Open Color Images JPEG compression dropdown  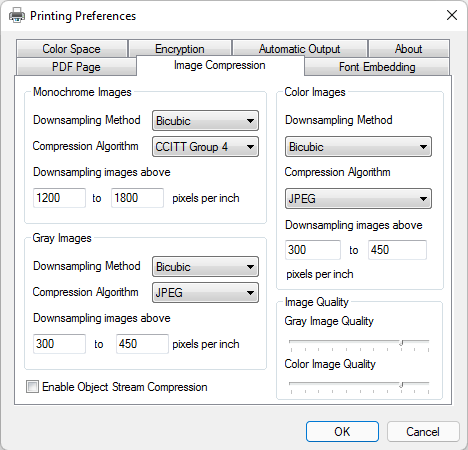(x=358, y=199)
